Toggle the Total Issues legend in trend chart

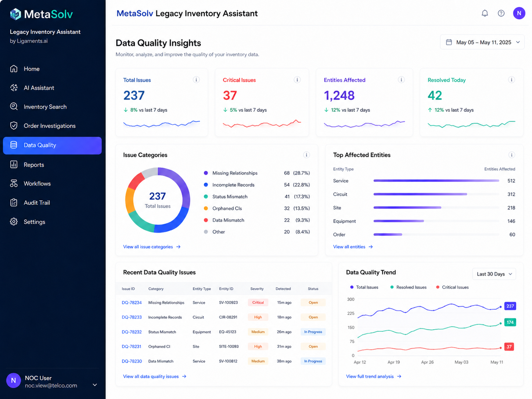pyautogui.click(x=364, y=287)
